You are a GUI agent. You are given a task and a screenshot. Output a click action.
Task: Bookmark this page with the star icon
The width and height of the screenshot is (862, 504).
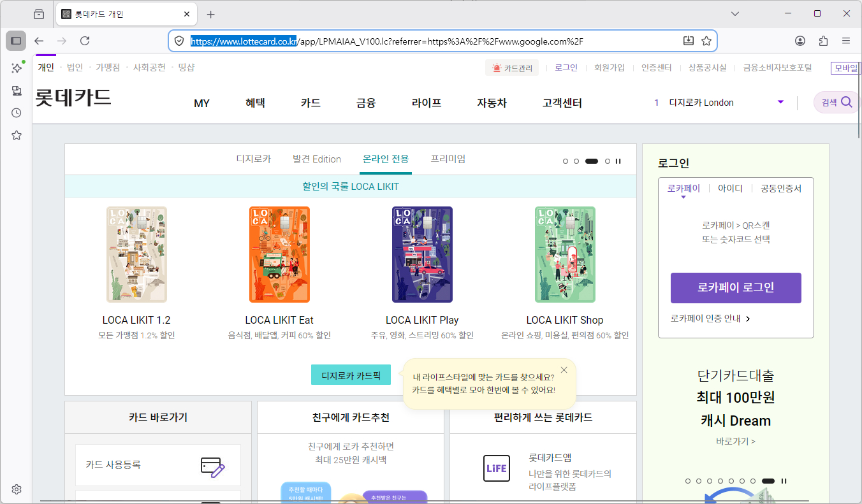[x=706, y=41]
